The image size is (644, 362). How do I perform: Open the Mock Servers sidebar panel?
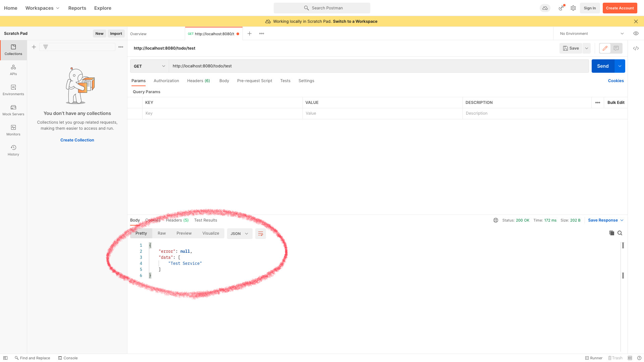13,110
